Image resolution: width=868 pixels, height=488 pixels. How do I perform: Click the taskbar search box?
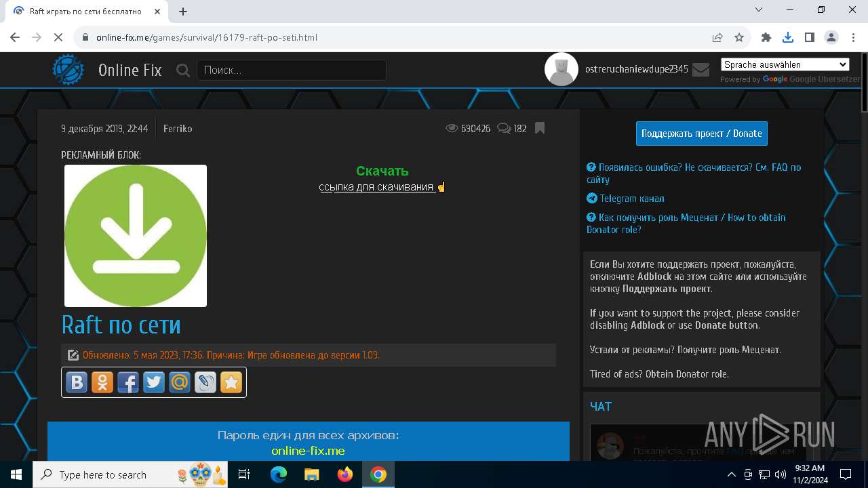pyautogui.click(x=131, y=474)
